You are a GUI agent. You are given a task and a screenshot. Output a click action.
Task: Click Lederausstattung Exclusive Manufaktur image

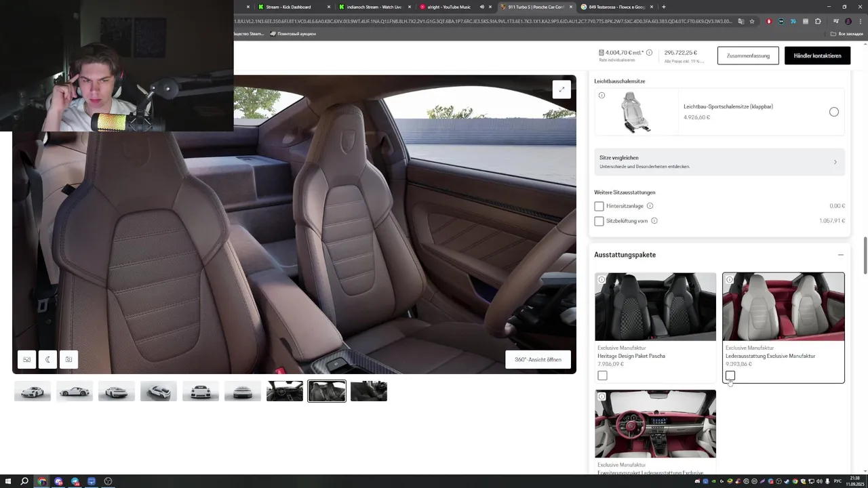[783, 307]
